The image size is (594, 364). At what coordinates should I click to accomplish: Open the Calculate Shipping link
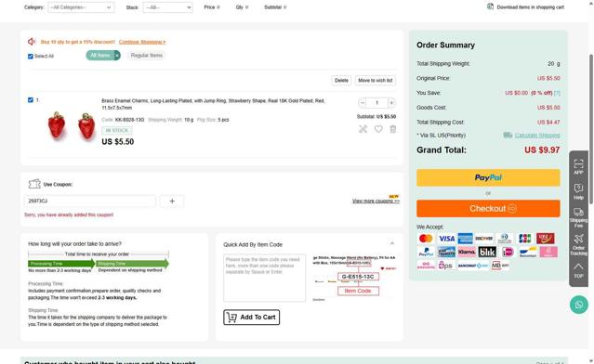pyautogui.click(x=537, y=136)
